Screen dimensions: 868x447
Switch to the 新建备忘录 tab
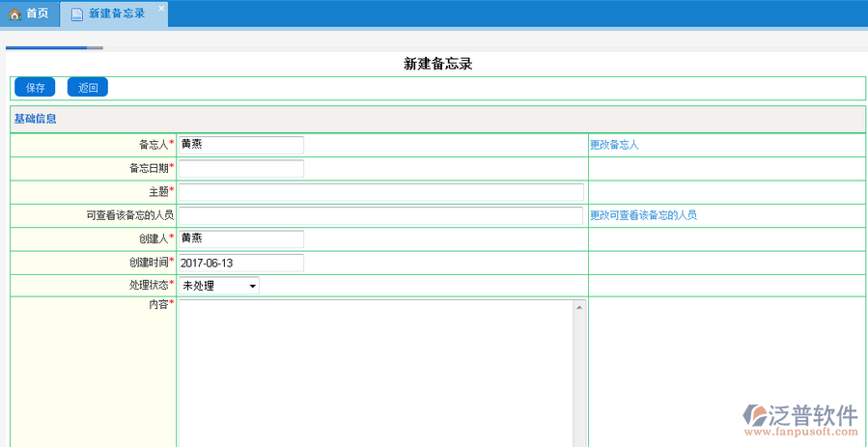[116, 14]
